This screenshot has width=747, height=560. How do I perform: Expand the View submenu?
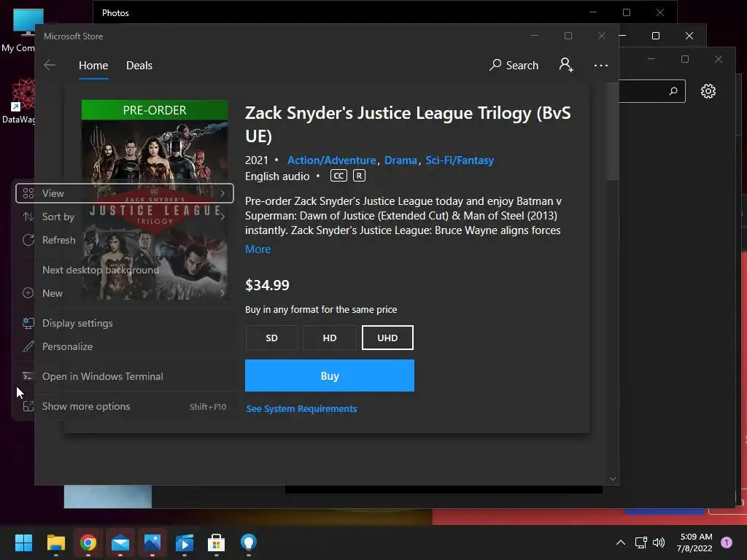(x=124, y=193)
